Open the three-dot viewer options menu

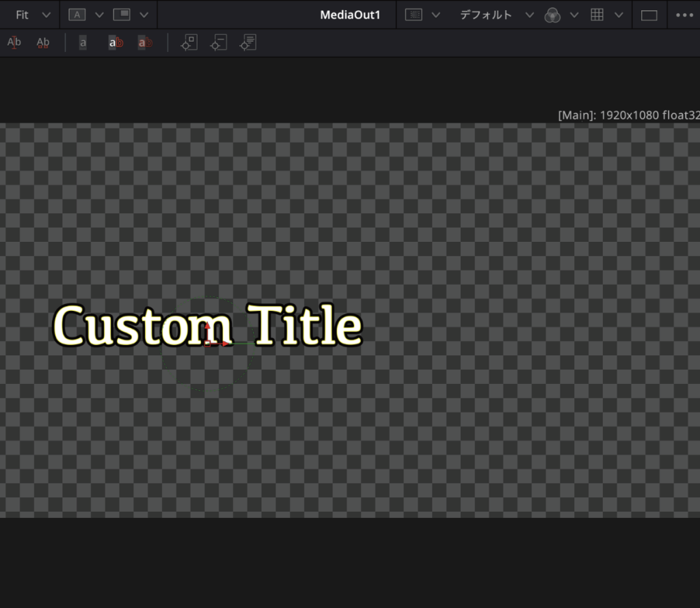684,15
